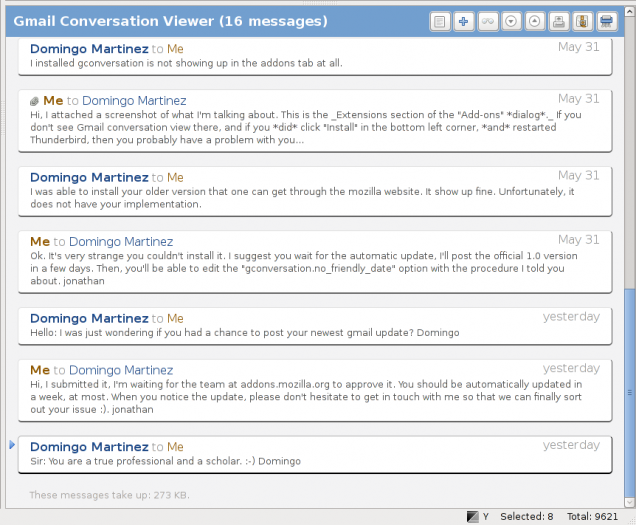636x525 pixels.
Task: Click the 'Gmail Conversation Viewer (16 messages)' title
Action: point(170,21)
